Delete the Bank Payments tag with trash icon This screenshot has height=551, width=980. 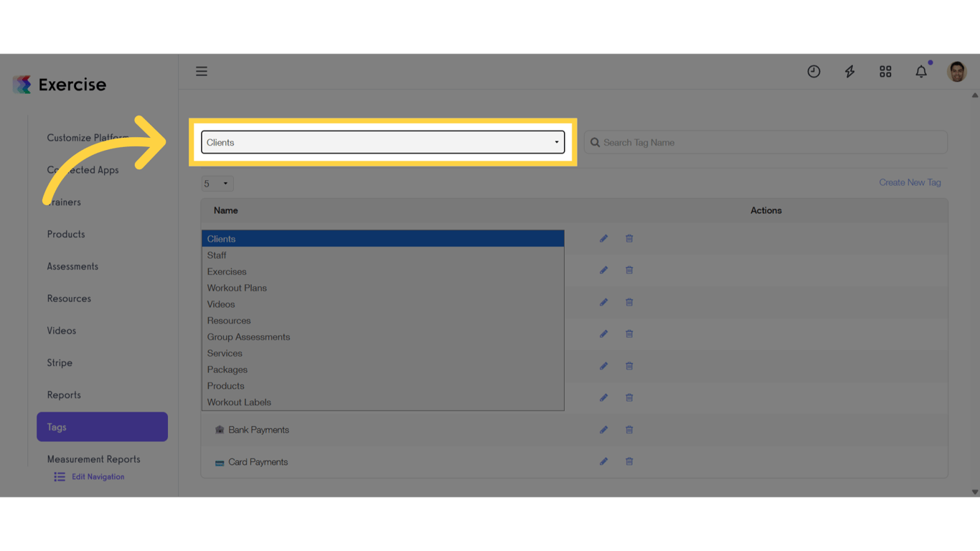pos(629,429)
